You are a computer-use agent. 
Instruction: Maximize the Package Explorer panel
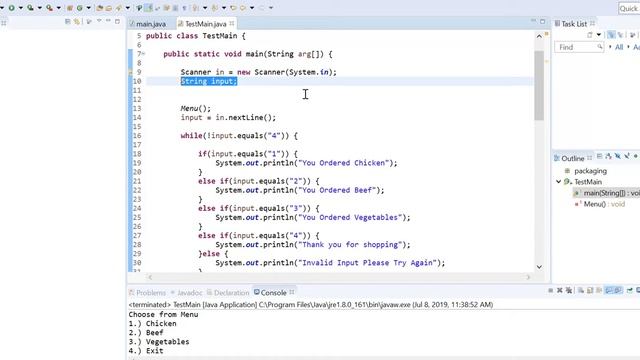click(x=117, y=21)
